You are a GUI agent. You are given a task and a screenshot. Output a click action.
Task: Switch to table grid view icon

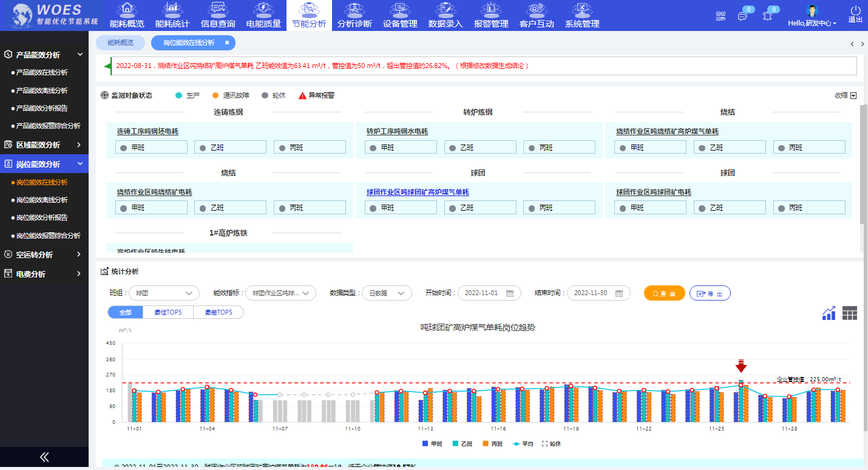pyautogui.click(x=850, y=313)
